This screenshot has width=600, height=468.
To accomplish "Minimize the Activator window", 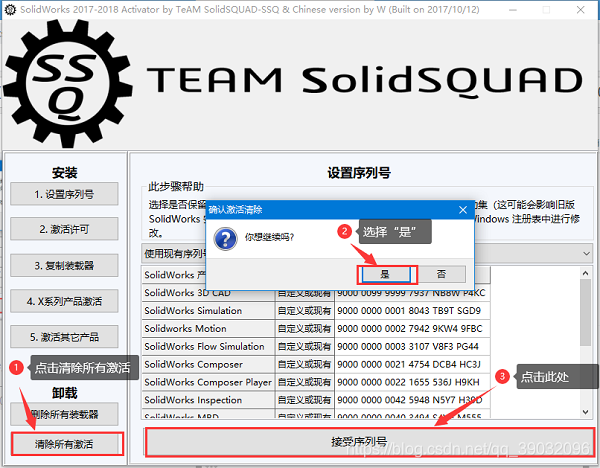I will (513, 10).
